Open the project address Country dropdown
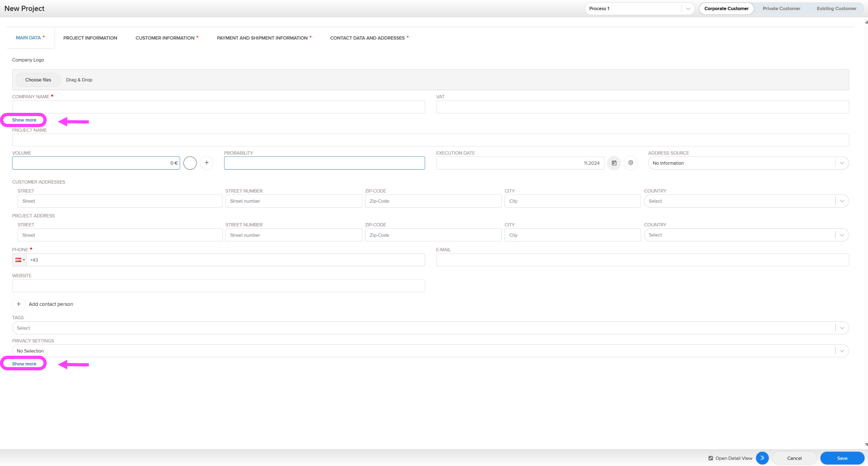This screenshot has width=868, height=466. pos(746,235)
